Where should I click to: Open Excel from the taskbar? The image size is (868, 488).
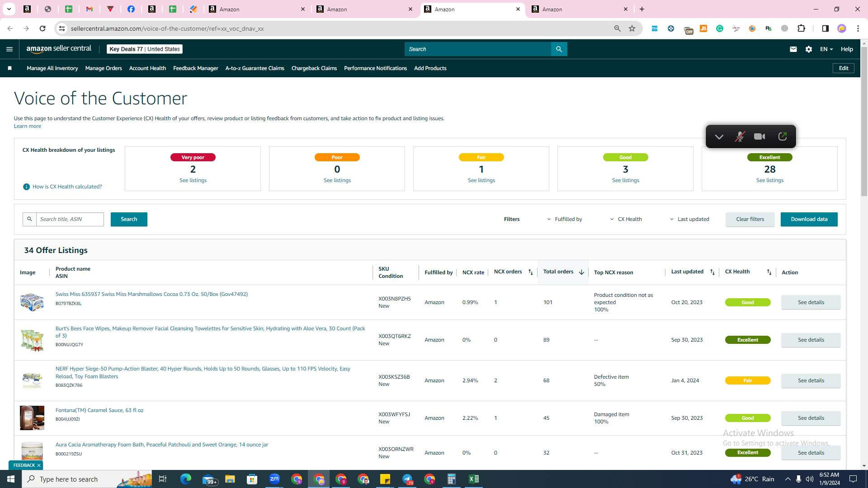coord(474,479)
